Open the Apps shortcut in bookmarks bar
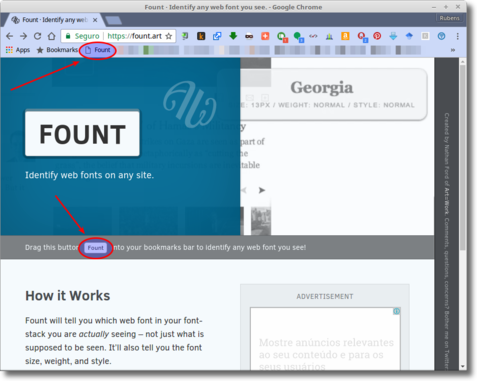This screenshot has height=381, width=477. [x=18, y=50]
